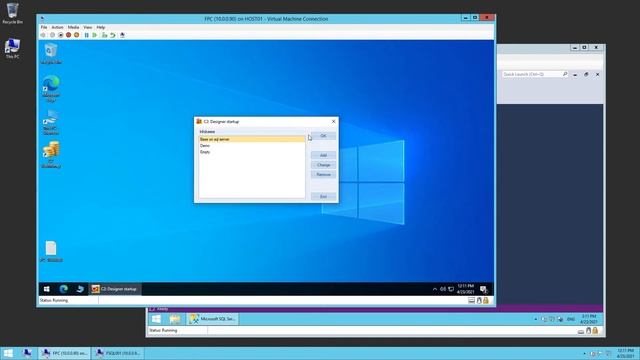Click the Quick Launch search field in the background window

point(532,74)
